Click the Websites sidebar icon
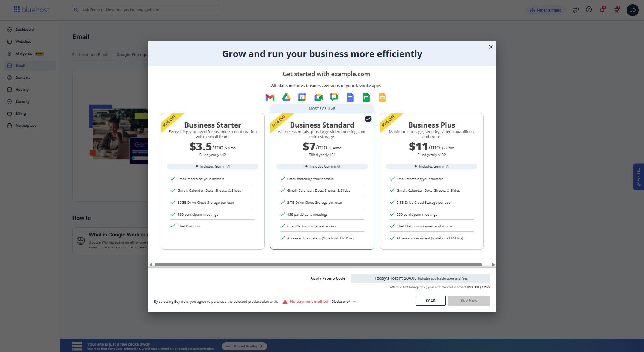 (x=9, y=42)
